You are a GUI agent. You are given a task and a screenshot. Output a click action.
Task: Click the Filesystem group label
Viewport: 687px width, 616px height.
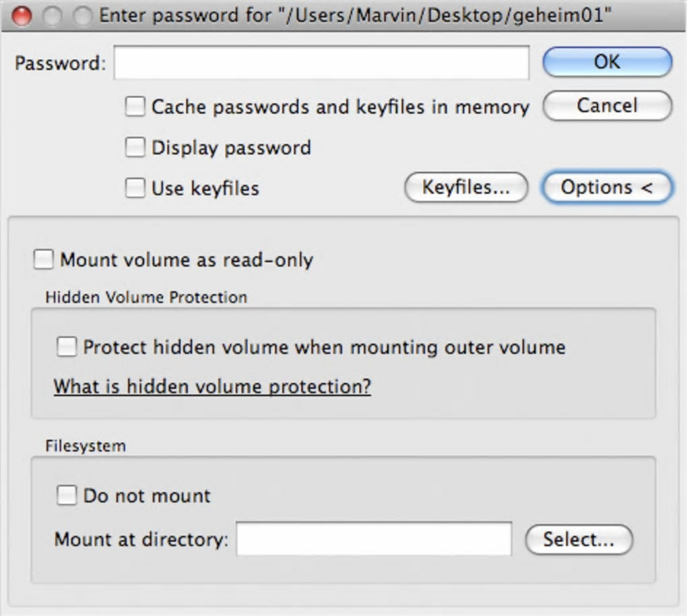(86, 445)
